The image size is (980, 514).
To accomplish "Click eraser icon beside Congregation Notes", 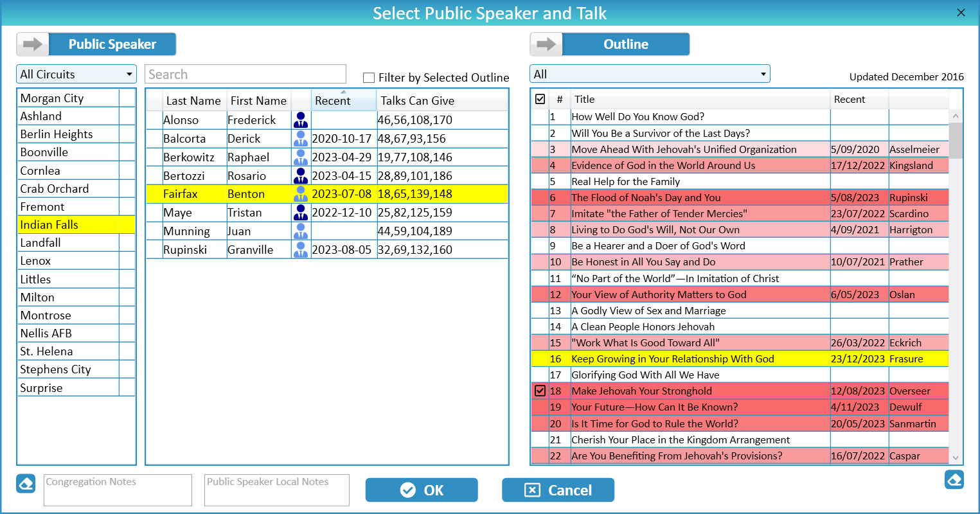I will coord(26,483).
